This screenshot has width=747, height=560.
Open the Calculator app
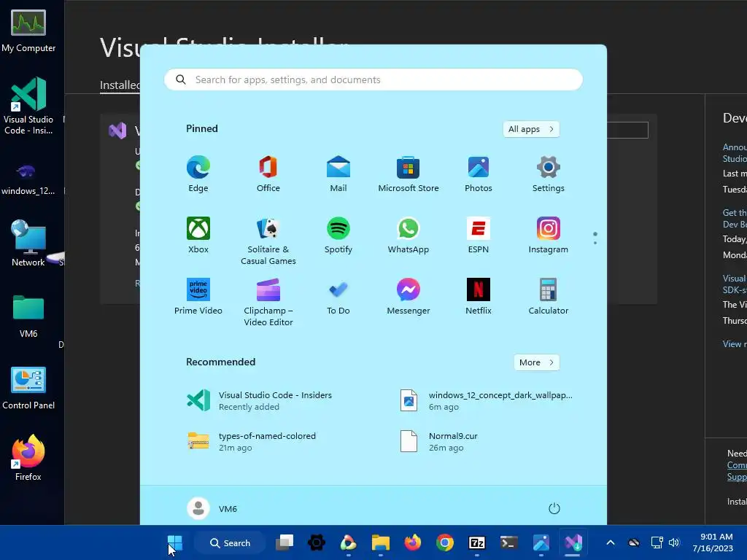549,296
